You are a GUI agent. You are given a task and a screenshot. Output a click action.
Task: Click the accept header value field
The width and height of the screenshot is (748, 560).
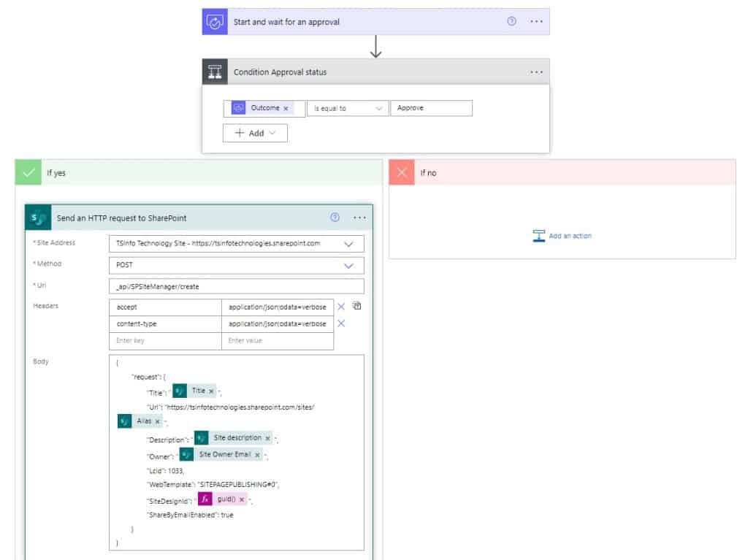(277, 307)
